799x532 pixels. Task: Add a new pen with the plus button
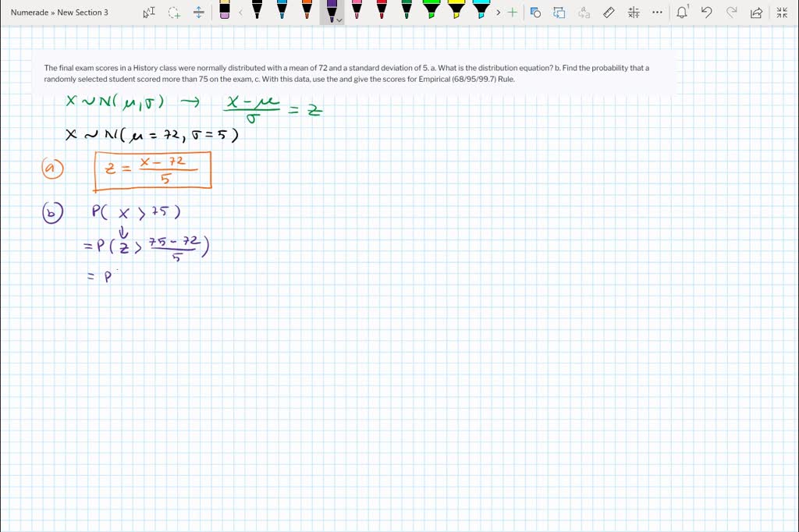tap(511, 12)
